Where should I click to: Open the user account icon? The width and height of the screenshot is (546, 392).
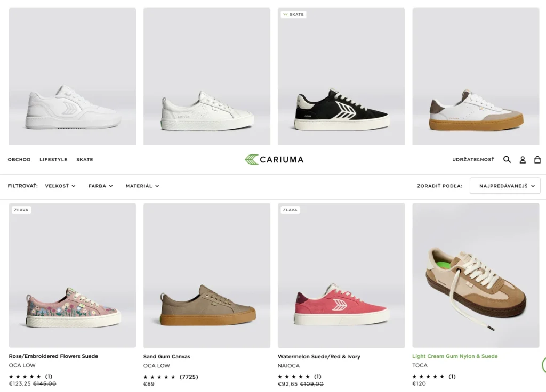tap(523, 159)
